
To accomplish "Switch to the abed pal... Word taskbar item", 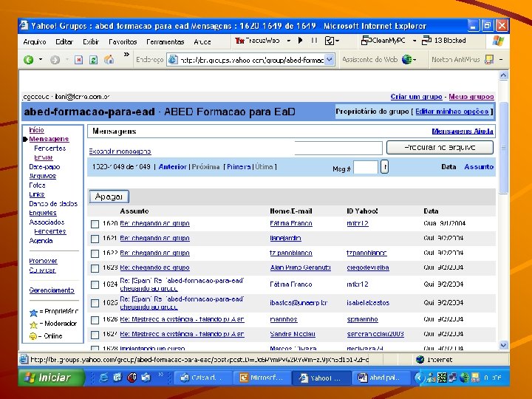I will [x=381, y=378].
